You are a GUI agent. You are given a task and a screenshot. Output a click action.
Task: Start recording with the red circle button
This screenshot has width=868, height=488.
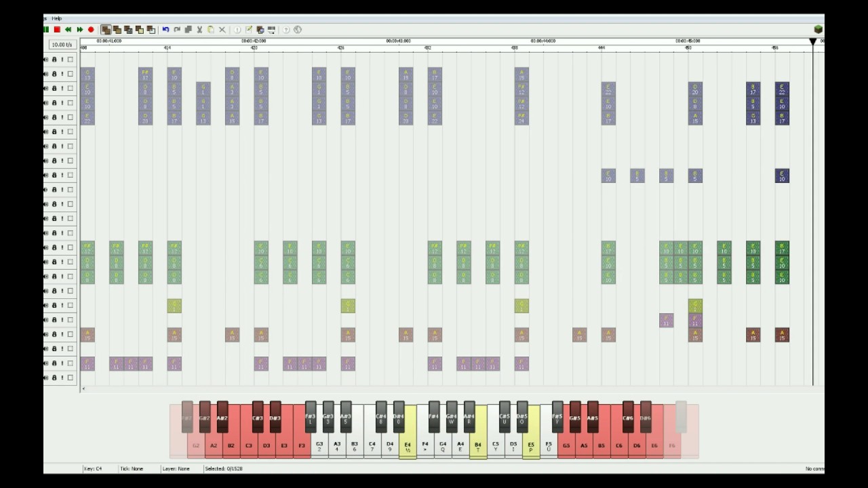pyautogui.click(x=91, y=30)
